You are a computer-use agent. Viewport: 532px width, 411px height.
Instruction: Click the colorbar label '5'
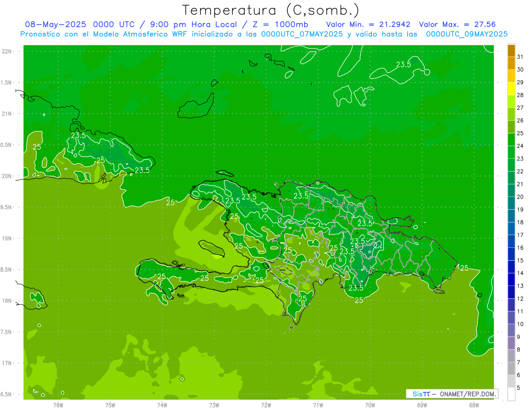click(x=519, y=388)
